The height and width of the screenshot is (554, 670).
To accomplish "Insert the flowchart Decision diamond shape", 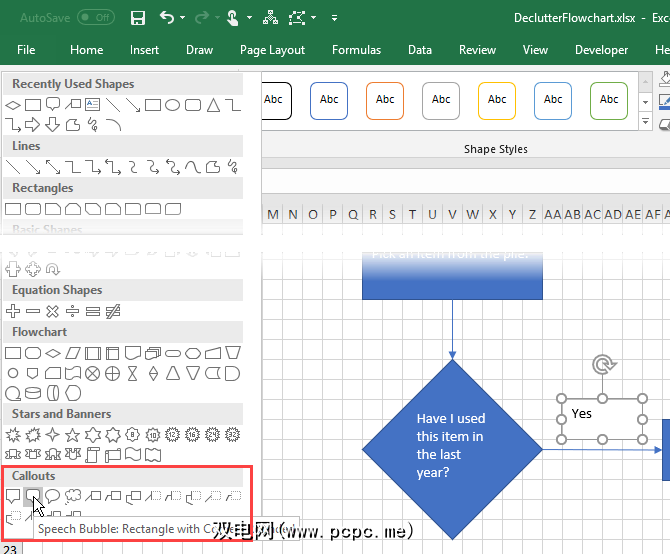I will point(53,353).
